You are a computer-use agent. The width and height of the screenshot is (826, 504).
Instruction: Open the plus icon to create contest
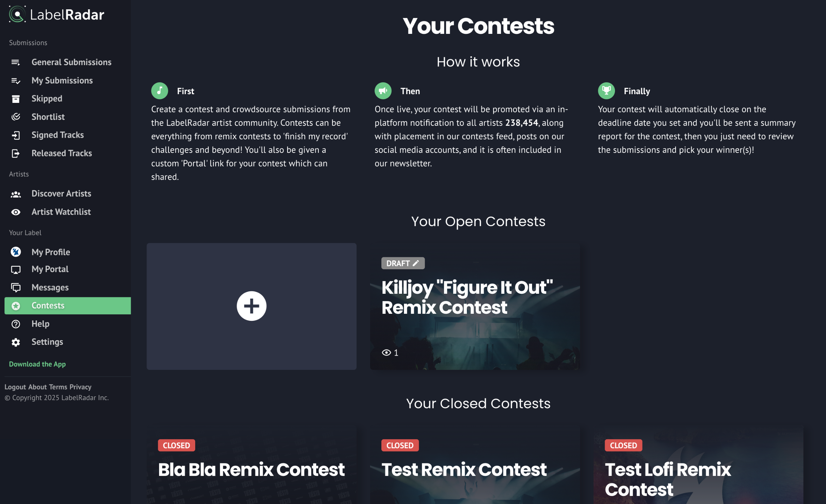[251, 306]
